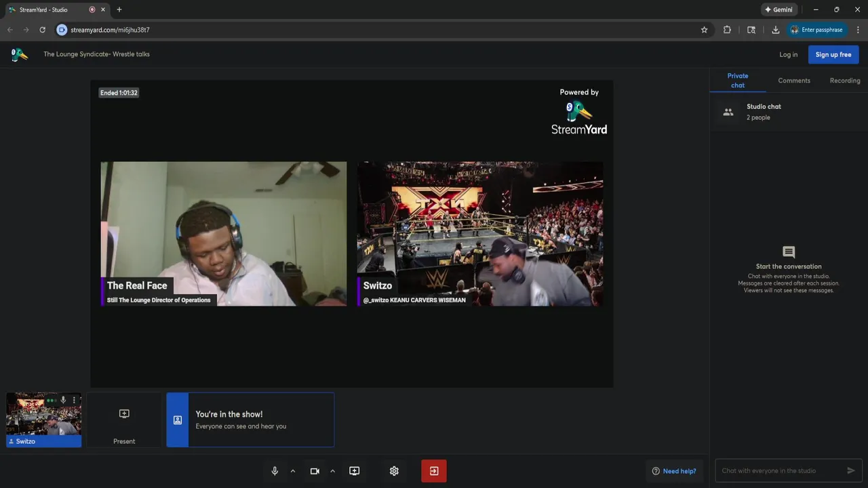This screenshot has height=488, width=868.
Task: Click Sign up free button
Action: tap(833, 55)
